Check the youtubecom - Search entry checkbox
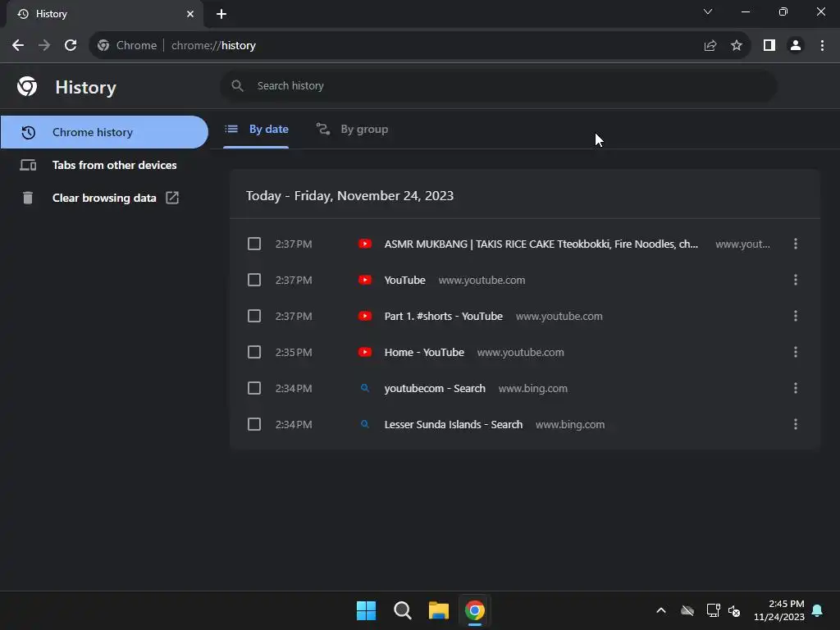Screen dimensions: 840x630 point(254,388)
